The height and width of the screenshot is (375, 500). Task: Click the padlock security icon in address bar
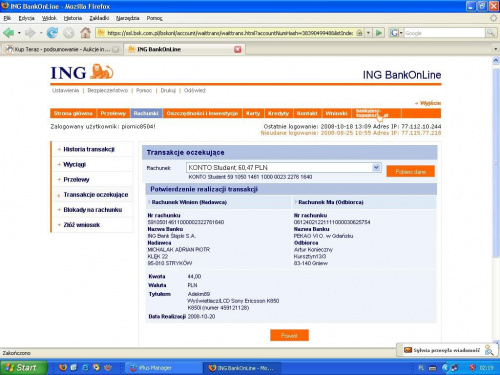(x=359, y=33)
